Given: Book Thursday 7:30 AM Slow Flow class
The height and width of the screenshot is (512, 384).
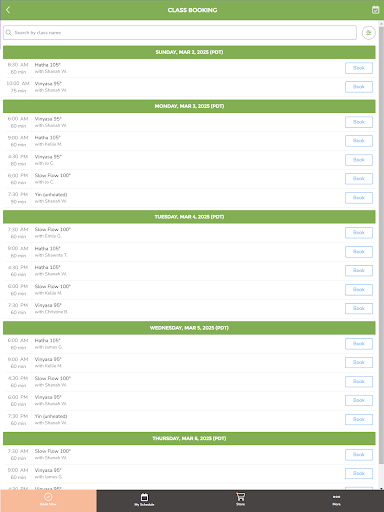Looking at the screenshot, I should point(359,455).
